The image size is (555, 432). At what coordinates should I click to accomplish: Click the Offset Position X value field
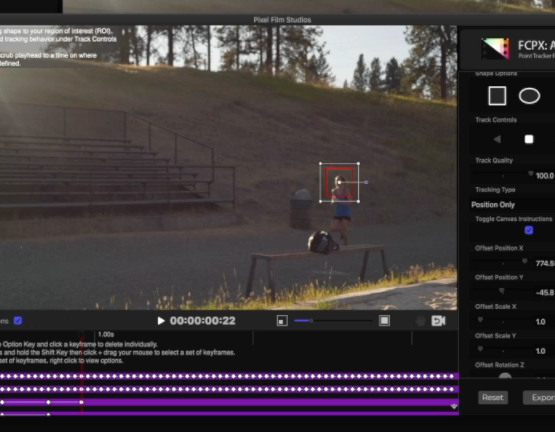[x=545, y=263]
